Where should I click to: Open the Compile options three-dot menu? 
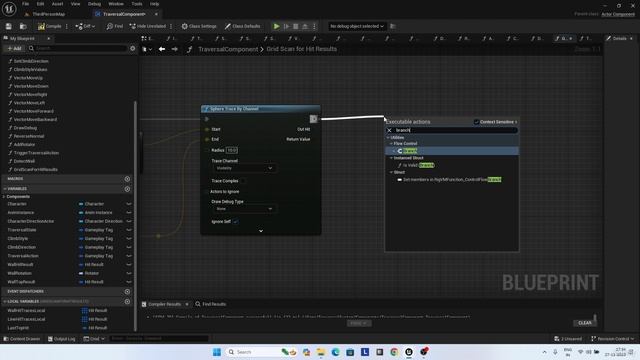point(67,26)
